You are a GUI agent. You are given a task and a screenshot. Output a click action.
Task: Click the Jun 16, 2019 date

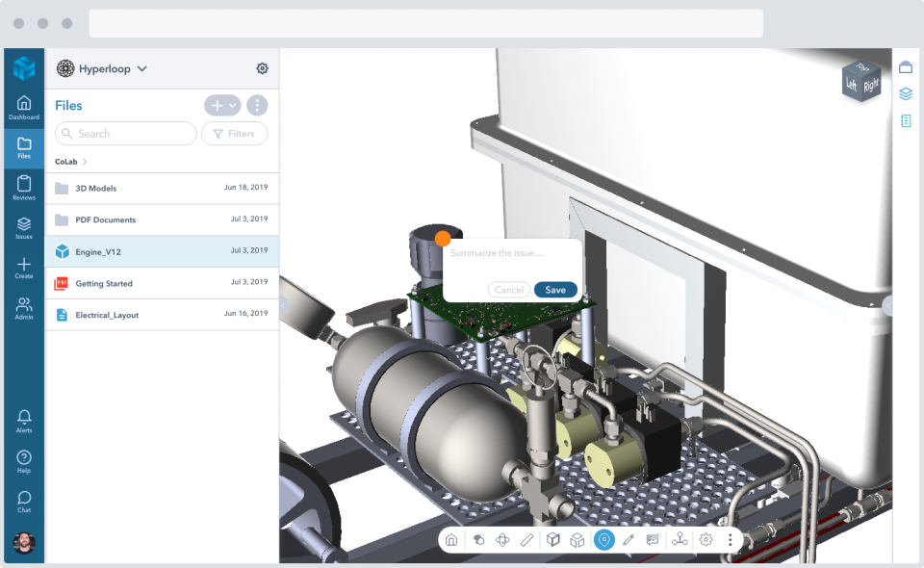[x=245, y=314]
